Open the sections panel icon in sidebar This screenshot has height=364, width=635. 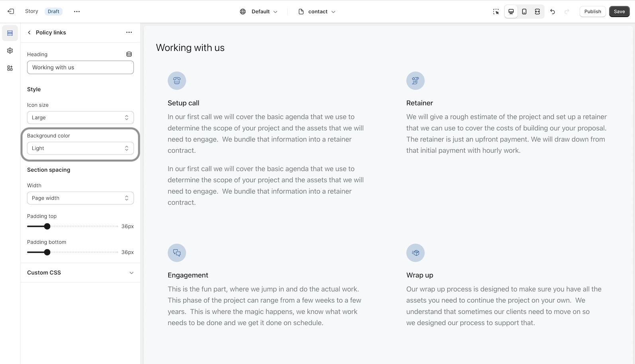click(10, 33)
